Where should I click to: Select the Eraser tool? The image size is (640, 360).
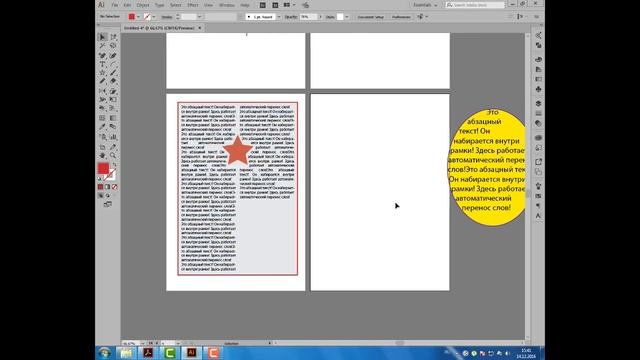pyautogui.click(x=113, y=82)
